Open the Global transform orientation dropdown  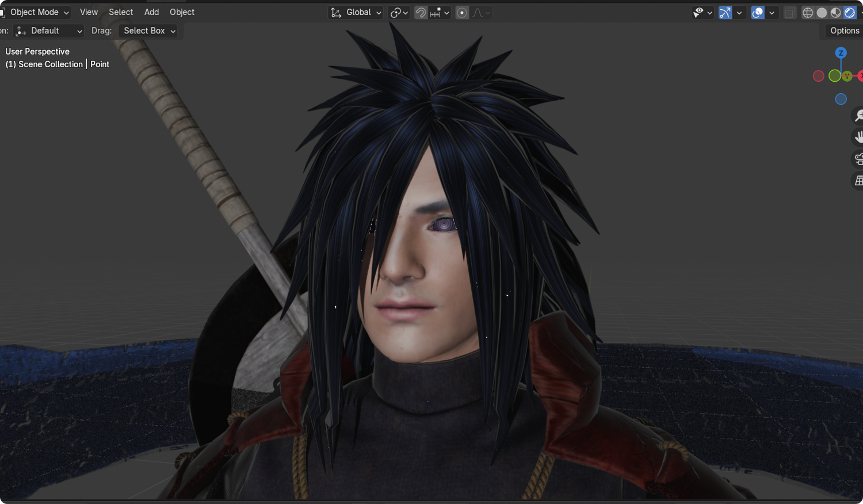click(x=356, y=12)
